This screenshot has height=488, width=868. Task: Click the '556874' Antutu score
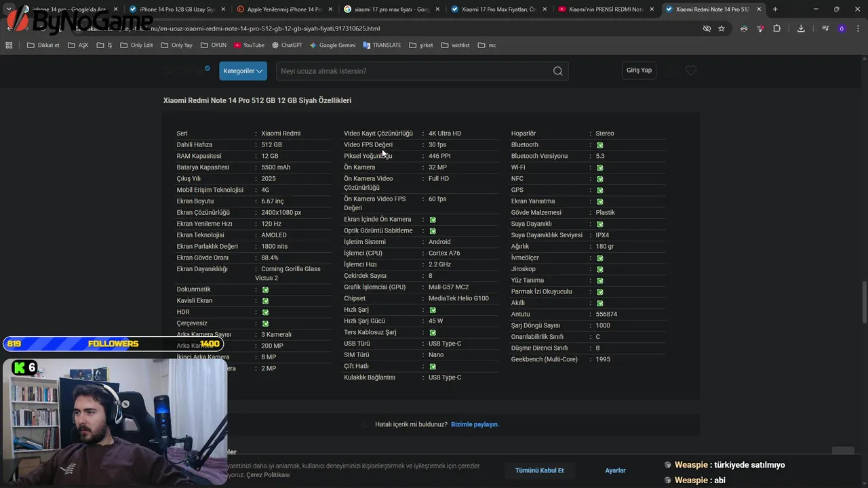pos(606,314)
